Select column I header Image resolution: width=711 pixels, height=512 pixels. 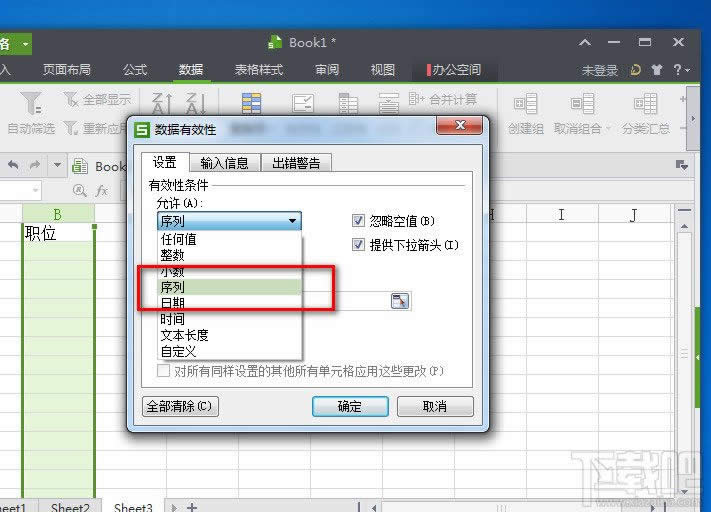[x=562, y=214]
